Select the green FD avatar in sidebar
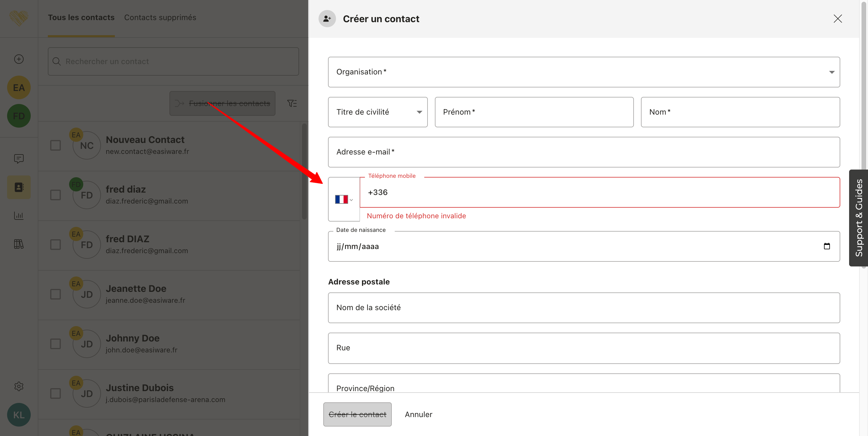 [x=19, y=116]
